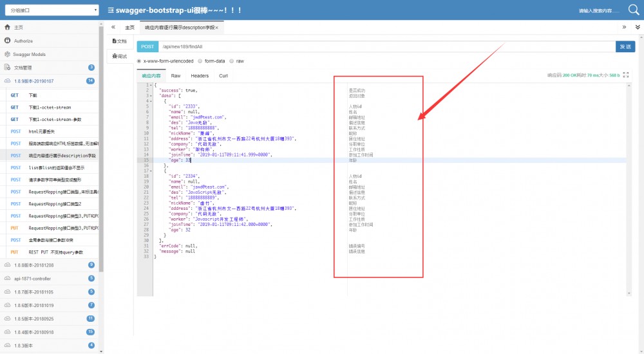Expand the 1.8.4版本-20180918 group

pyautogui.click(x=50, y=332)
